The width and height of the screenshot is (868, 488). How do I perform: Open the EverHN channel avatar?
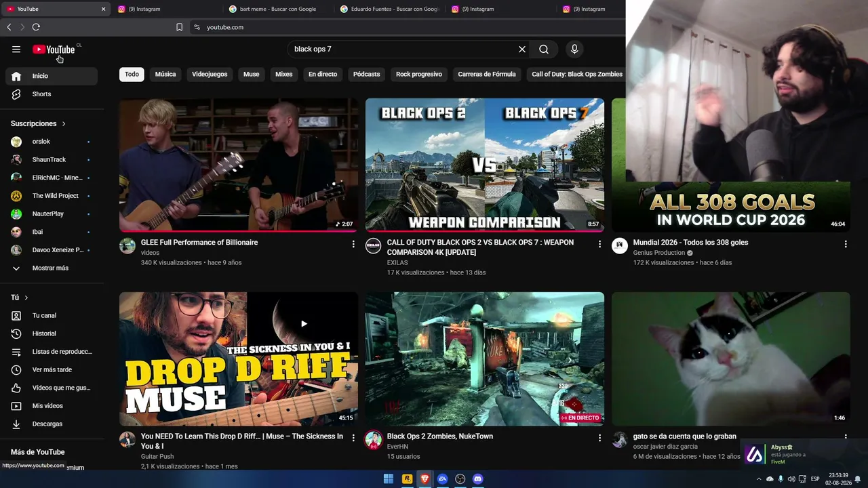coord(374,439)
